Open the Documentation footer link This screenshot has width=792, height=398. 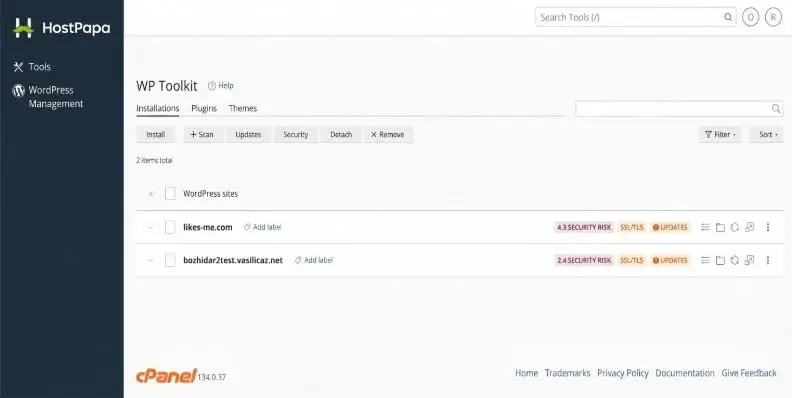685,373
